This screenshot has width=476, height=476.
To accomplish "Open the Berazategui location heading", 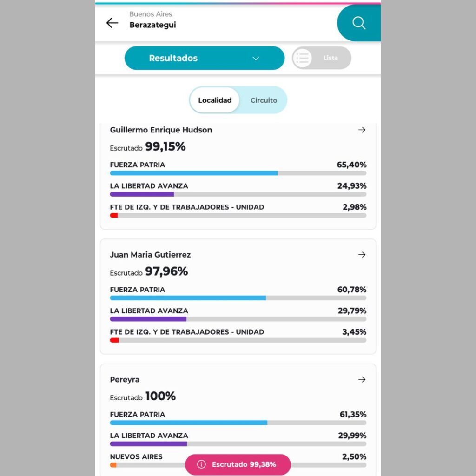I will coord(152,25).
